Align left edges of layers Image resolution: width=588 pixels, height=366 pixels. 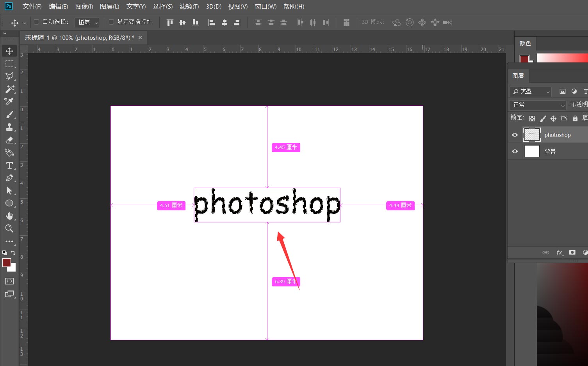click(212, 22)
